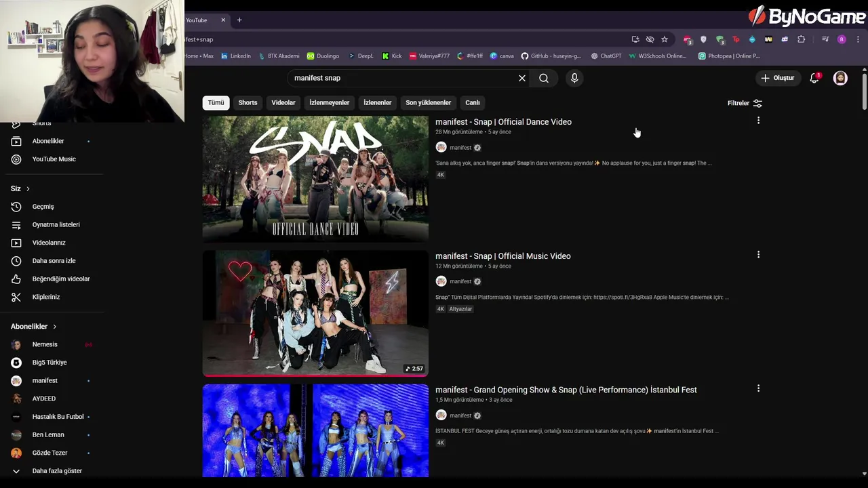The height and width of the screenshot is (488, 868).
Task: Open manifest channel under Grand Opening Show
Action: [460, 415]
